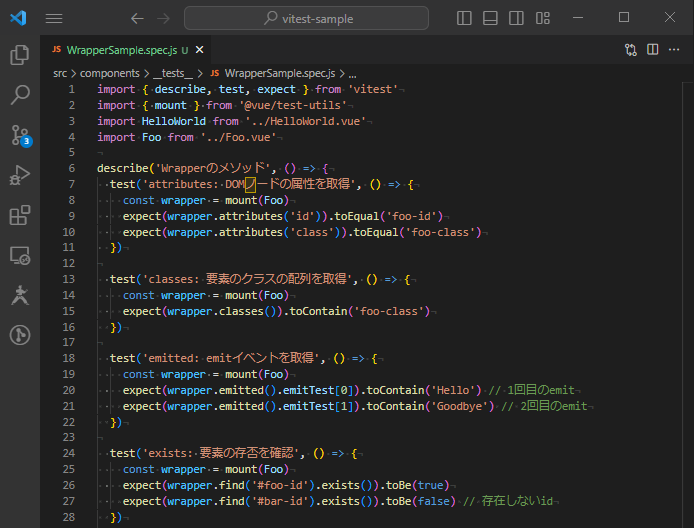Click toEqual('foo-class') on line 10
The image size is (694, 528).
[417, 232]
